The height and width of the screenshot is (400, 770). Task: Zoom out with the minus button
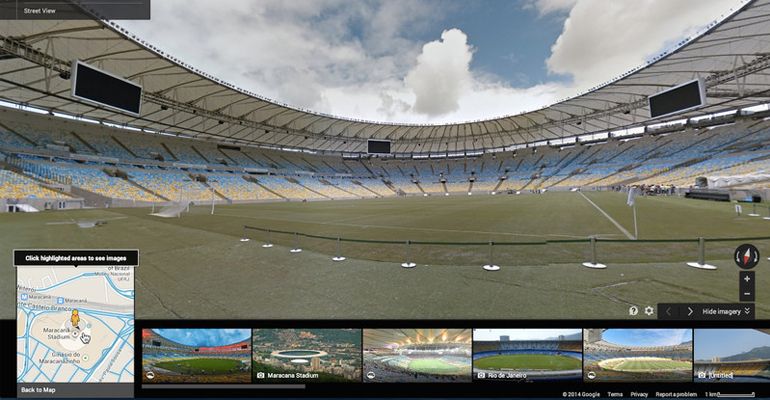(x=747, y=293)
